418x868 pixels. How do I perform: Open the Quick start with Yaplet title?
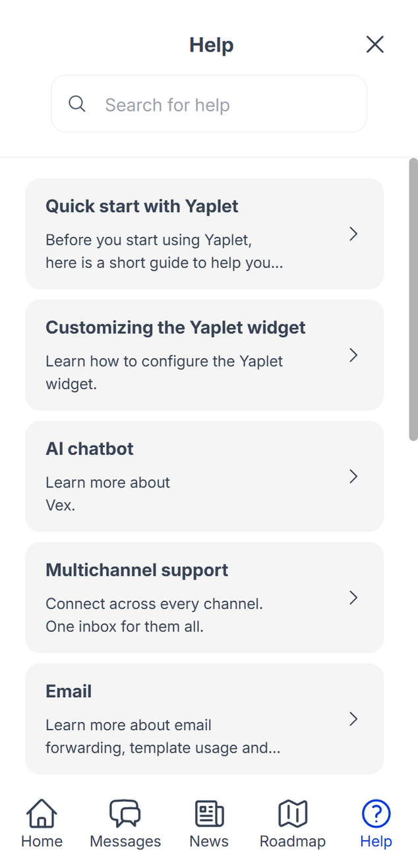tap(142, 206)
